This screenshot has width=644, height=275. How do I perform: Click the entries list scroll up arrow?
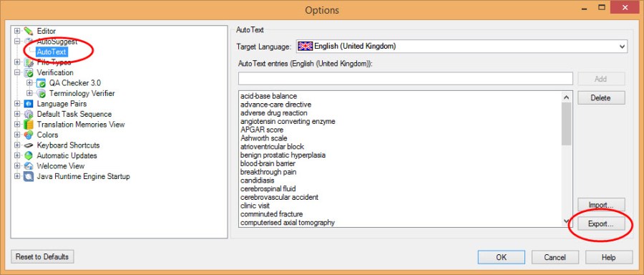pos(567,97)
